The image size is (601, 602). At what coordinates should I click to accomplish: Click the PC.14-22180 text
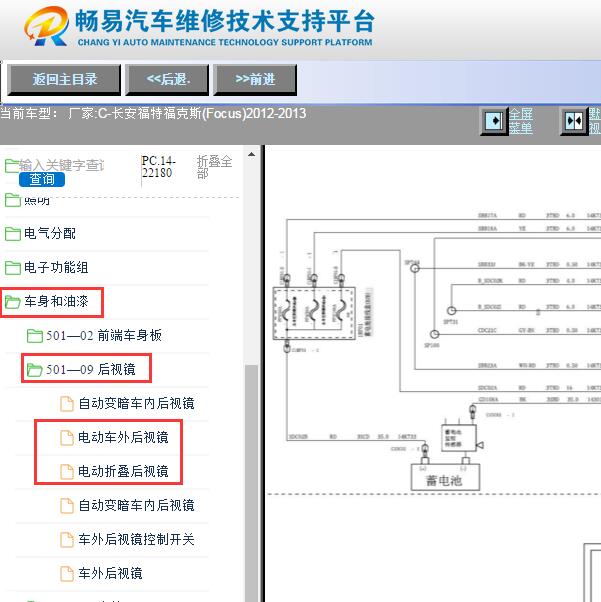click(x=159, y=167)
